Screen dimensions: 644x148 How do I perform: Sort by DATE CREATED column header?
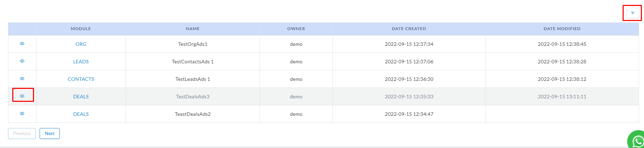[409, 29]
